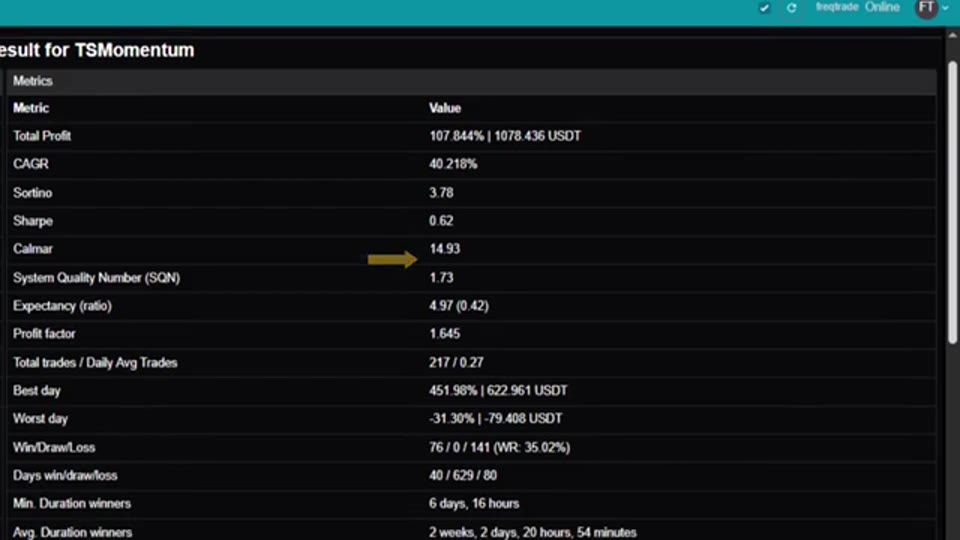The width and height of the screenshot is (960, 540).
Task: Select the value 76 / 0 / 141 (WR: 35.02%)
Action: (499, 448)
